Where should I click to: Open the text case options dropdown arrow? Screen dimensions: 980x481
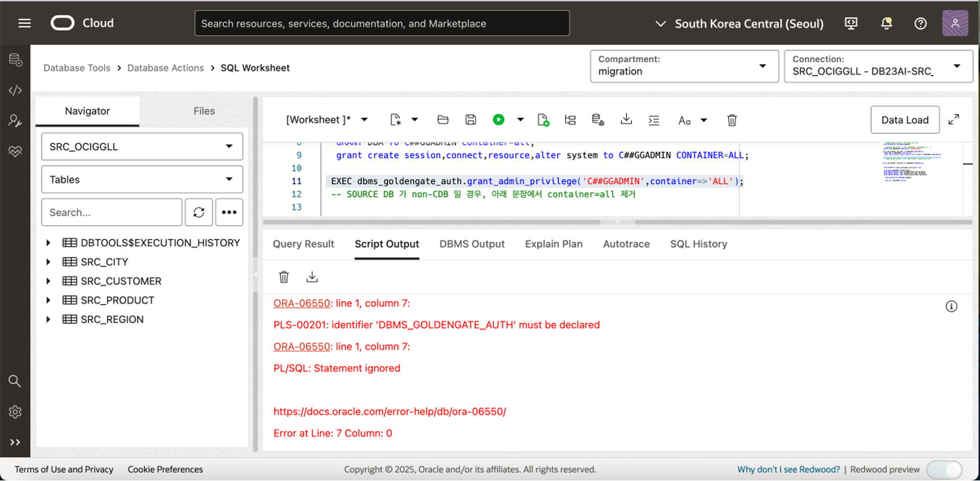[704, 121]
